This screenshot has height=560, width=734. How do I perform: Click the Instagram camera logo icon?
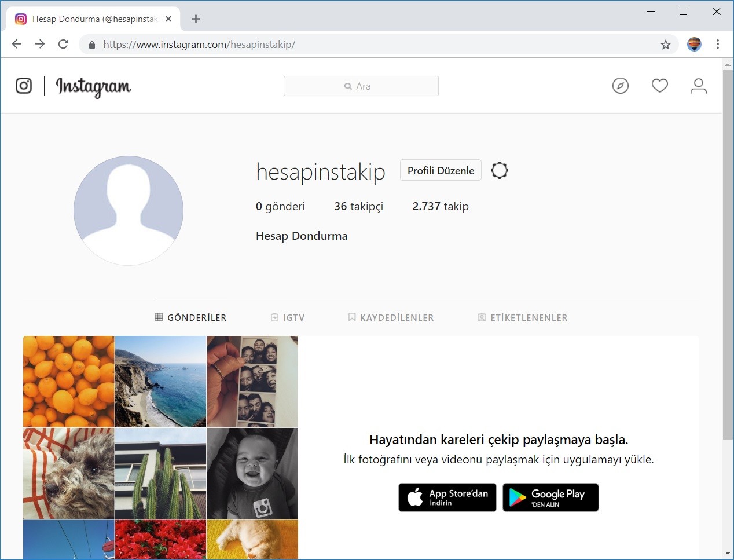point(24,86)
